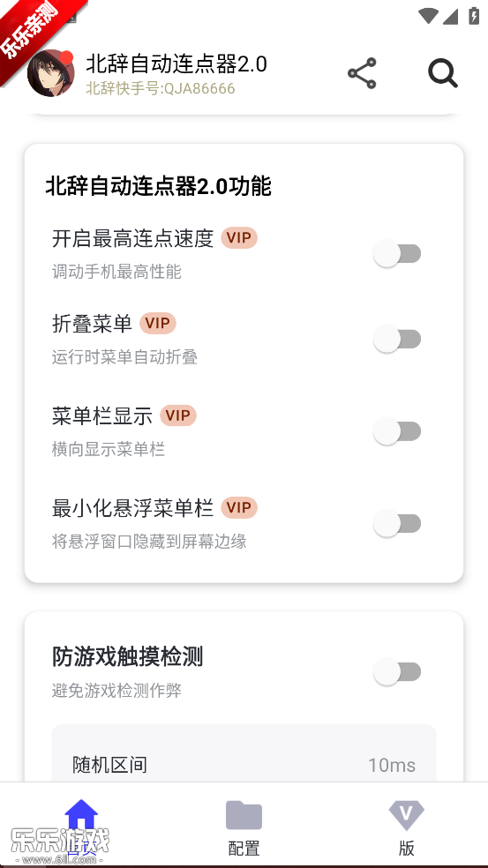
Task: Tap the 北辞自动连点器2.0 header title
Action: coord(176,64)
